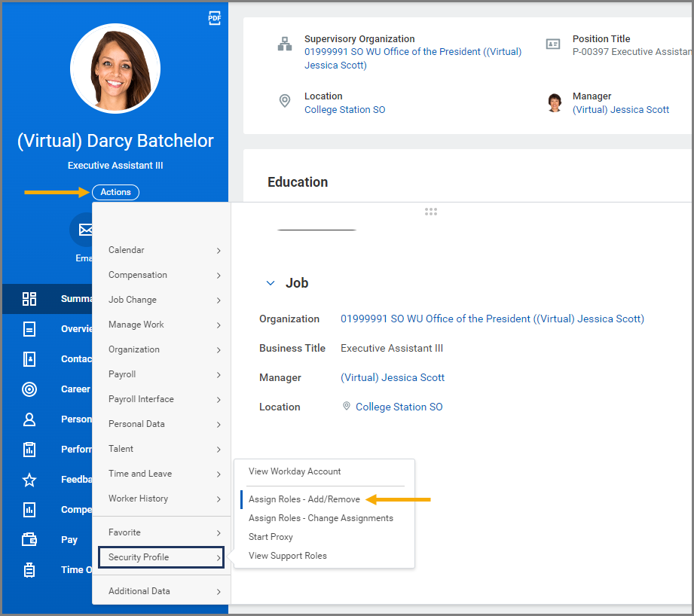Open the (Virtual) Jessica Scott manager link
Screen dimensions: 694x616
point(620,110)
